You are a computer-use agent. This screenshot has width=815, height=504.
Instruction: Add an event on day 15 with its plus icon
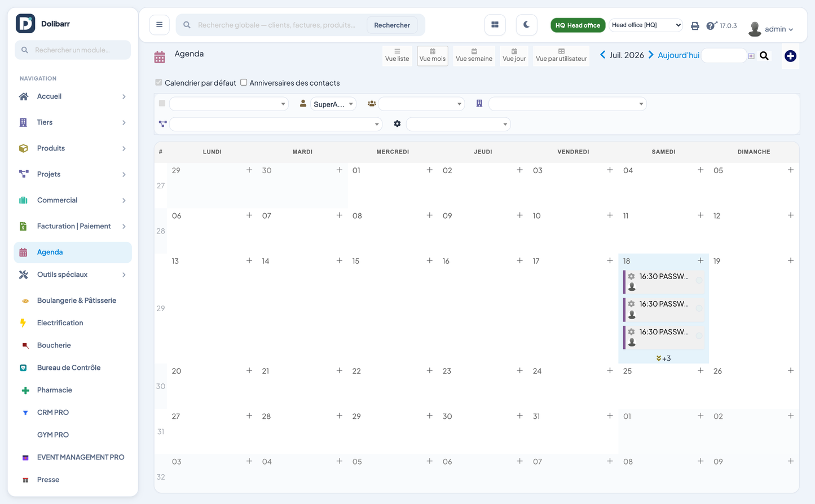point(429,260)
